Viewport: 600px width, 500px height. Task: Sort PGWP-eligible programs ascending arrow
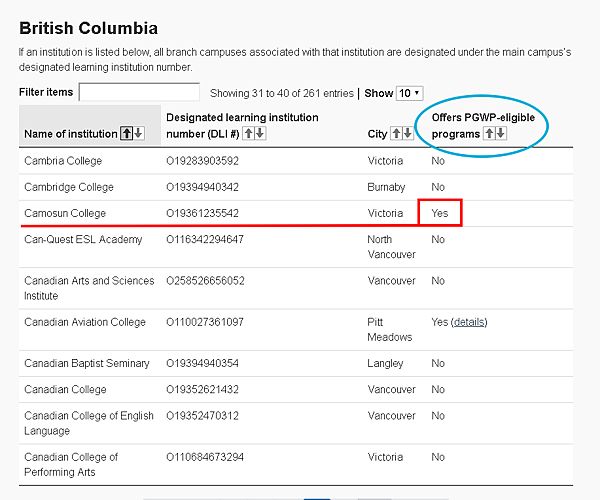(489, 134)
